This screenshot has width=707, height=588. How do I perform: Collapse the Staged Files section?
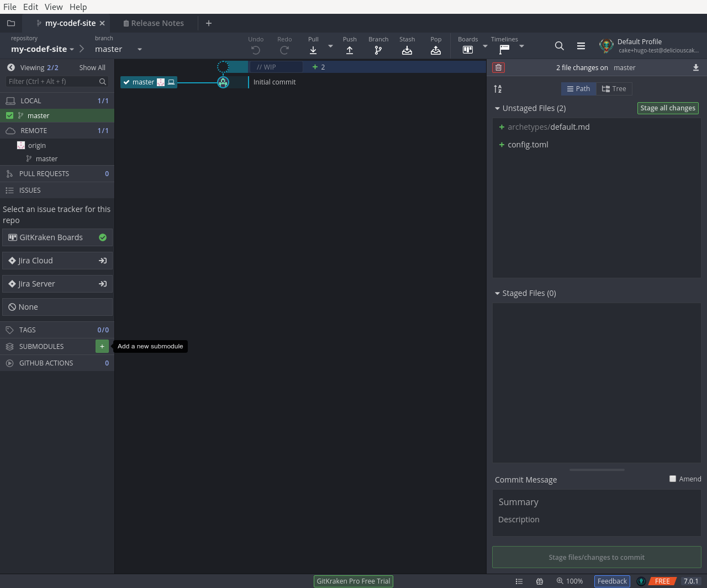497,293
